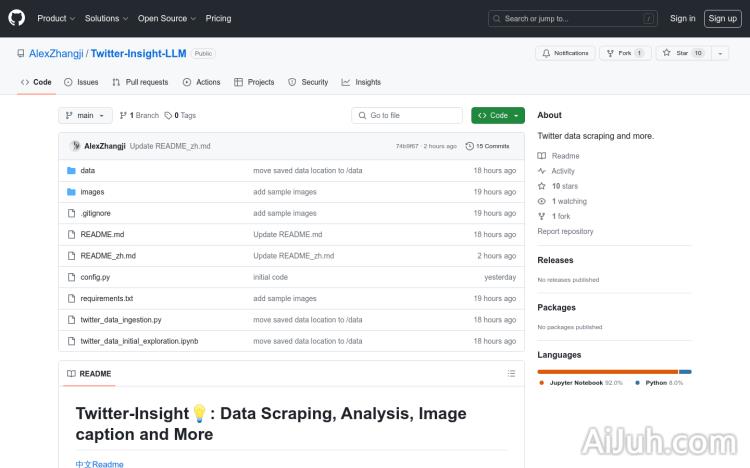The height and width of the screenshot is (468, 750).
Task: Click the Tags icon link
Action: coord(169,116)
